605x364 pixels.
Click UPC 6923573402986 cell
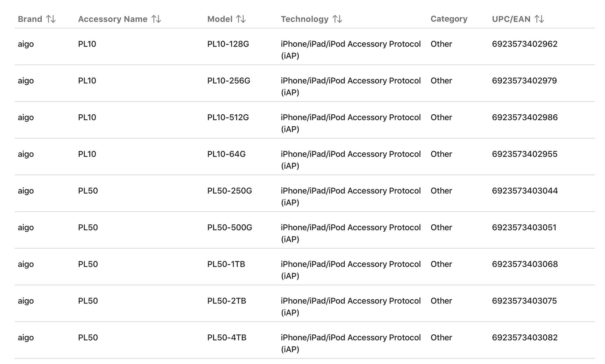tap(525, 117)
